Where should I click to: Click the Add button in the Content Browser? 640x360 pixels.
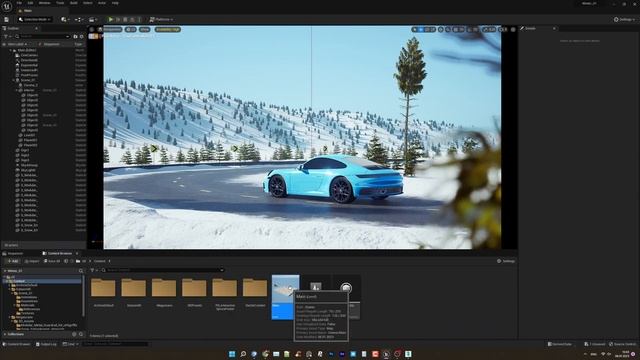[13, 261]
